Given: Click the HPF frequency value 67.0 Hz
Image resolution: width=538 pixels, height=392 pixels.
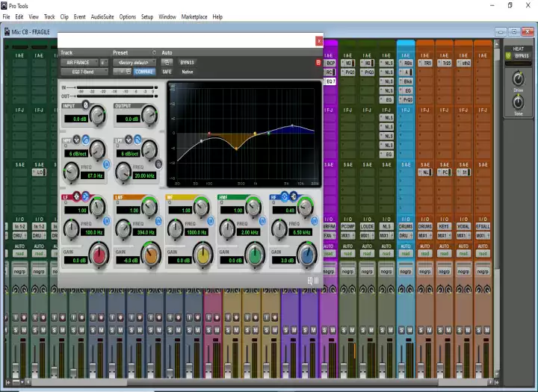Looking at the screenshot, I should [94, 175].
